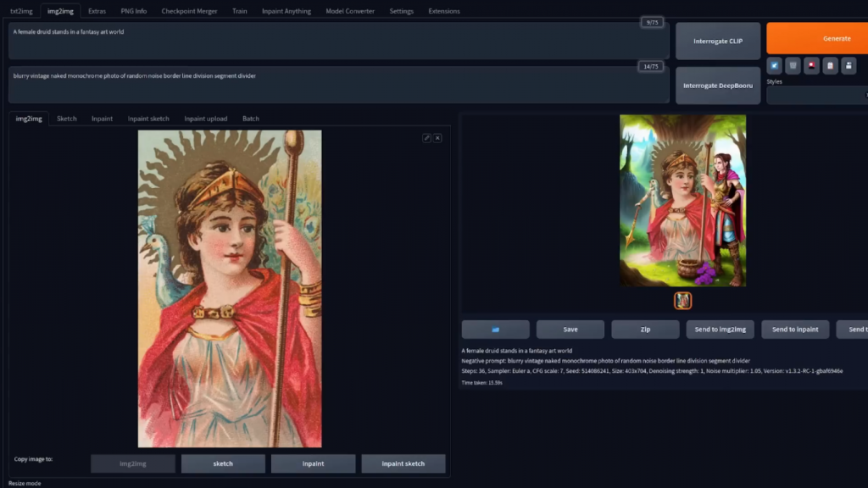Click Interrogate DeepBooru
This screenshot has width=868, height=488.
pyautogui.click(x=718, y=86)
